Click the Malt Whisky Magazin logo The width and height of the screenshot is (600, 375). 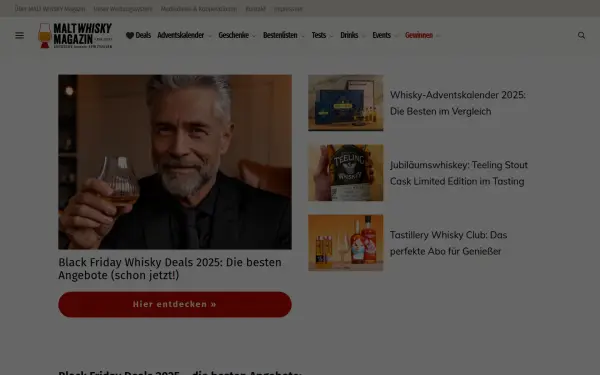[75, 35]
